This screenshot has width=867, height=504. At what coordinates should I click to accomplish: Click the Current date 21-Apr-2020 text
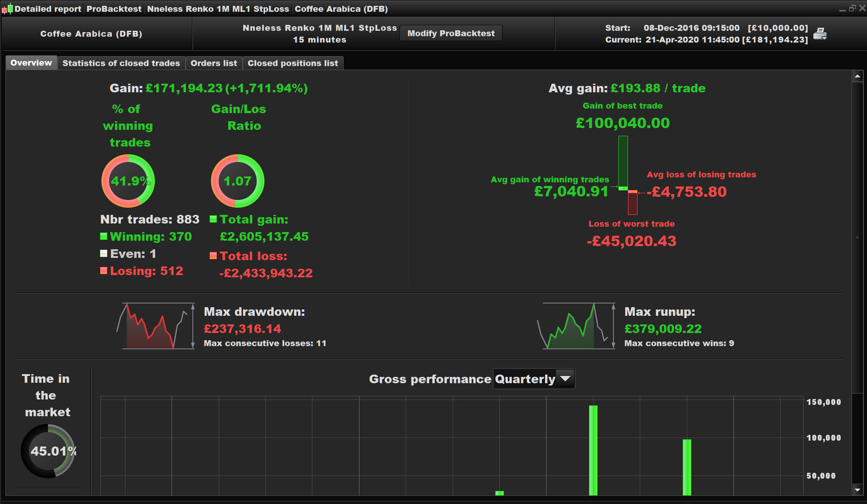click(x=692, y=40)
